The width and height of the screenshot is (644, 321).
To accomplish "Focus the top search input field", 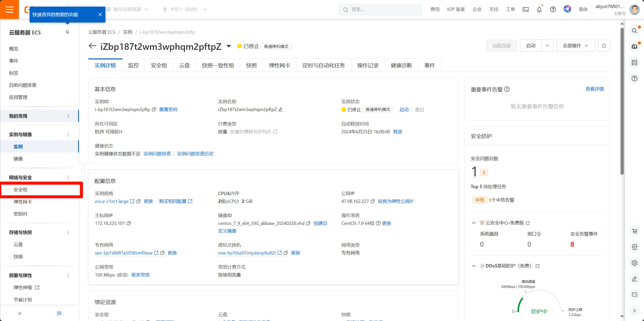I will click(380, 9).
